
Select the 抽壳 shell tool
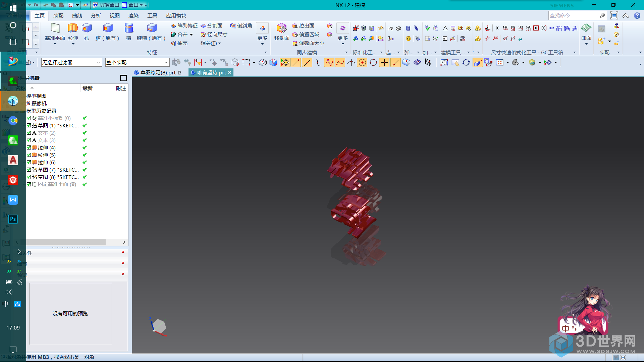(x=179, y=43)
